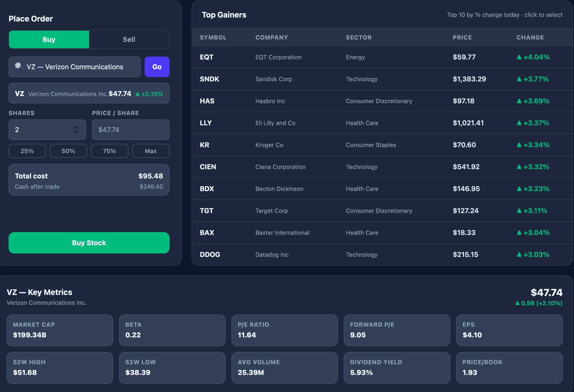Click the Sandisk Corp company name
This screenshot has width=574, height=392.
[274, 79]
